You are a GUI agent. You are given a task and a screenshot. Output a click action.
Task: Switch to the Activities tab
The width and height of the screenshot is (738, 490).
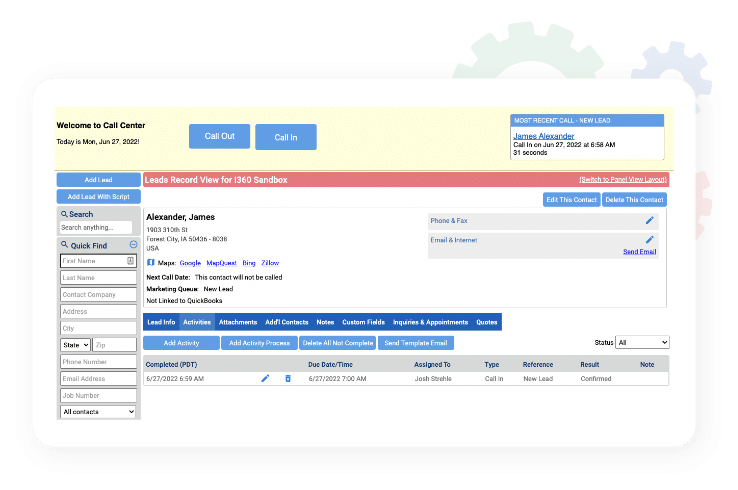197,322
